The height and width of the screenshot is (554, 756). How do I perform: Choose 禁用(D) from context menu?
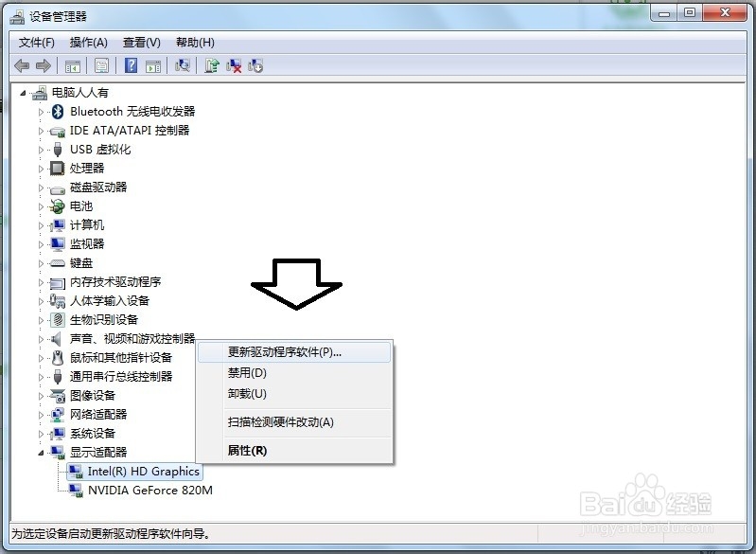click(294, 373)
